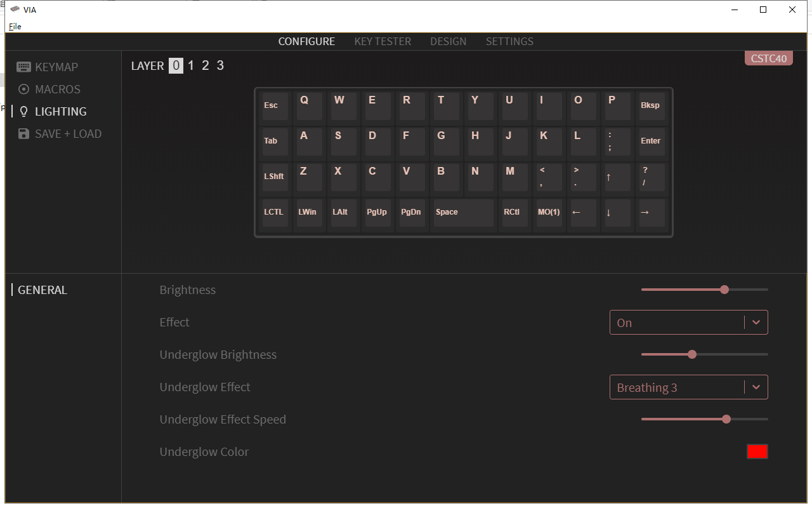Open the red Underglow Color swatch

pyautogui.click(x=757, y=451)
